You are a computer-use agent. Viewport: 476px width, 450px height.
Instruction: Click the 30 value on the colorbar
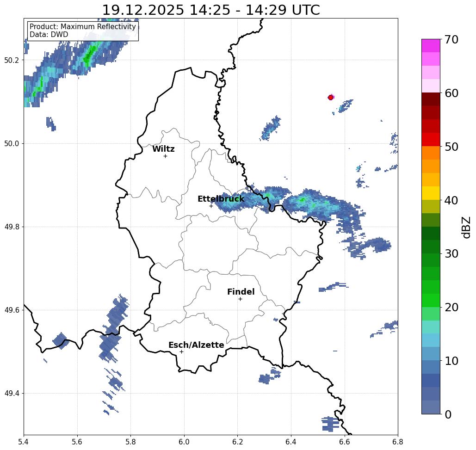pos(451,254)
